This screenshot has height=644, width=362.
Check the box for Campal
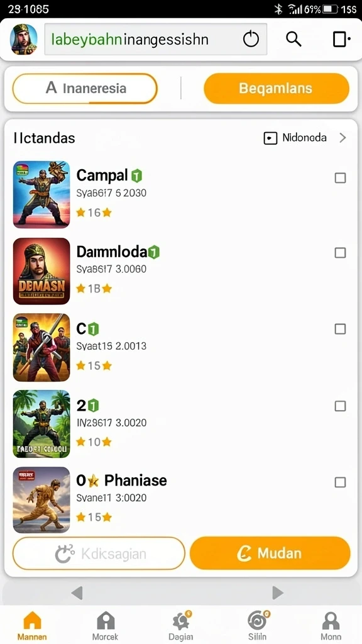pos(340,178)
